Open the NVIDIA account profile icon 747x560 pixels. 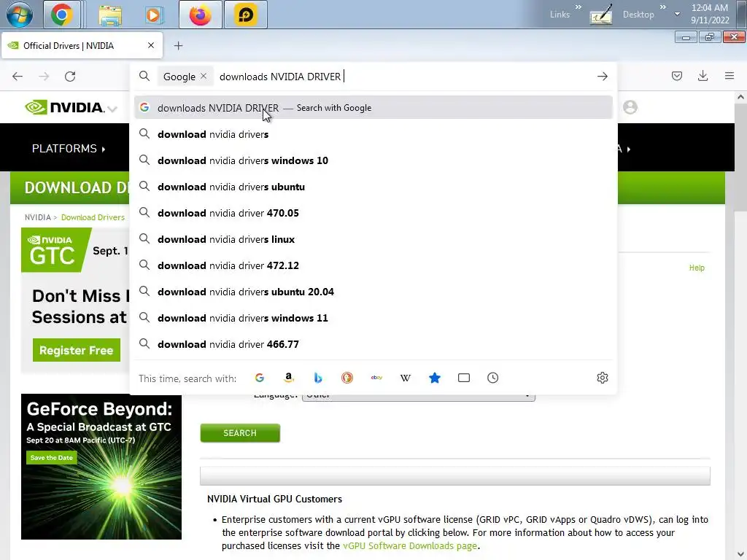point(630,107)
